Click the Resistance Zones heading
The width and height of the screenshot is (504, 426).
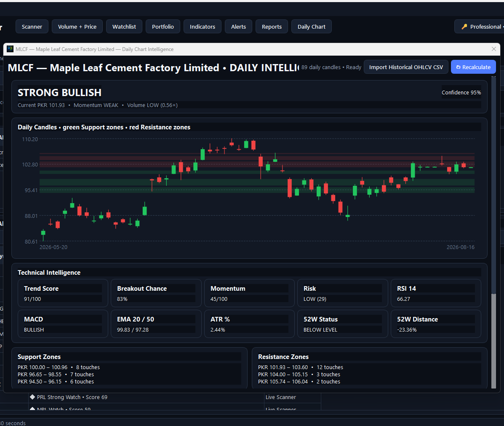283,357
